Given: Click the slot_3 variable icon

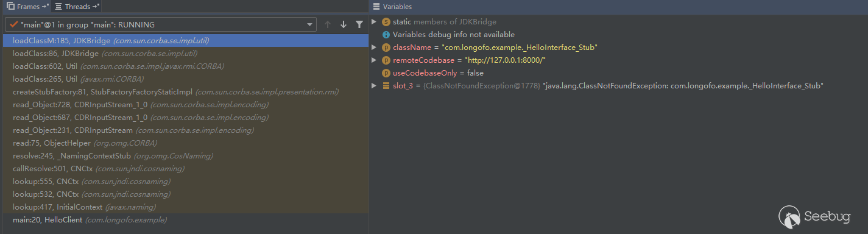Looking at the screenshot, I should 386,86.
